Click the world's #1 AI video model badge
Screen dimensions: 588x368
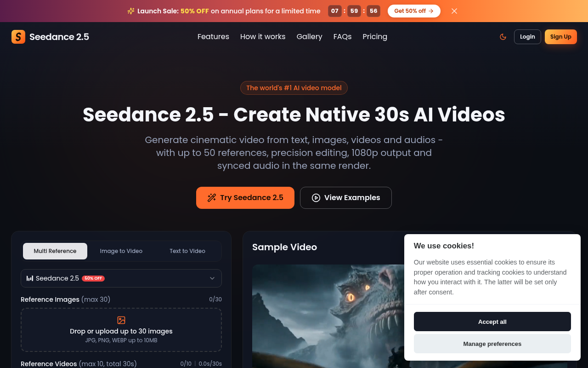click(x=294, y=88)
